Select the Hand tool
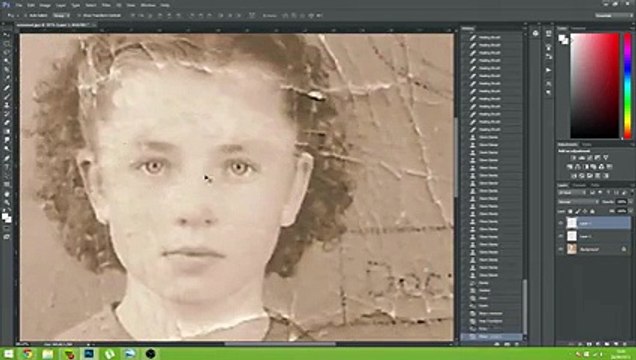Viewport: 636px width, 360px height. [6, 193]
